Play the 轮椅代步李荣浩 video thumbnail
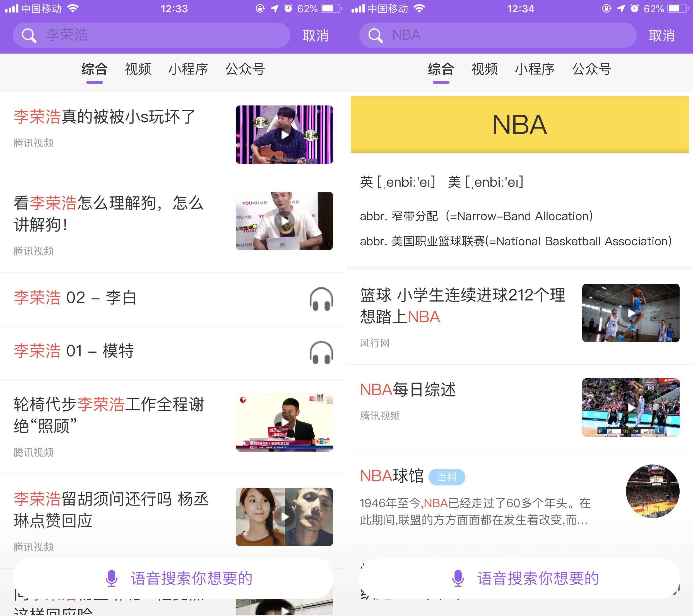693x616 pixels. click(284, 422)
